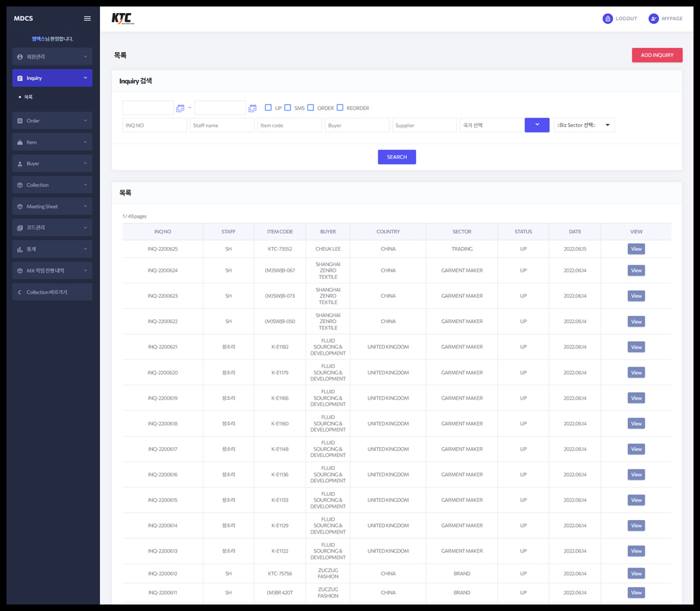Image resolution: width=700 pixels, height=611 pixels.
Task: Open the Collection 바로가기 menu item
Action: click(x=52, y=292)
